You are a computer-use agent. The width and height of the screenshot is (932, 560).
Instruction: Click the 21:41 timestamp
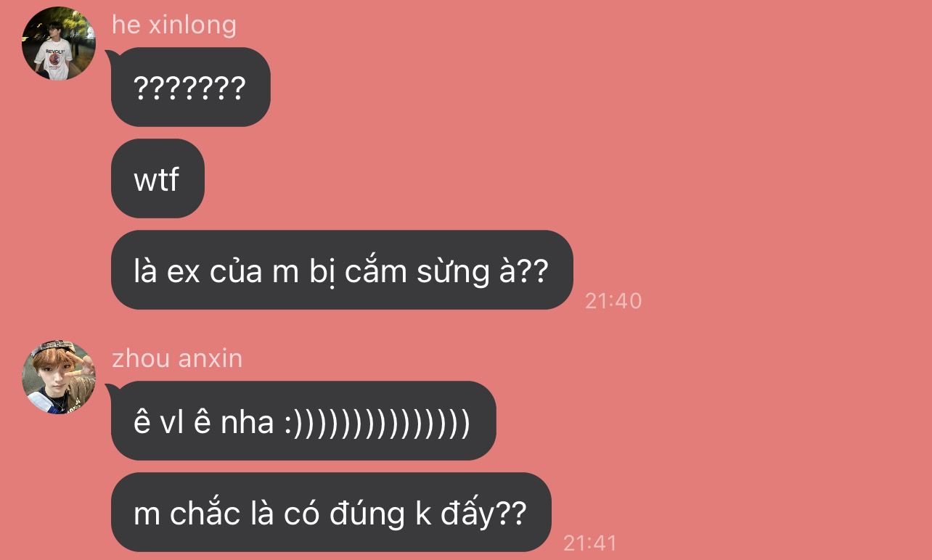pos(590,543)
